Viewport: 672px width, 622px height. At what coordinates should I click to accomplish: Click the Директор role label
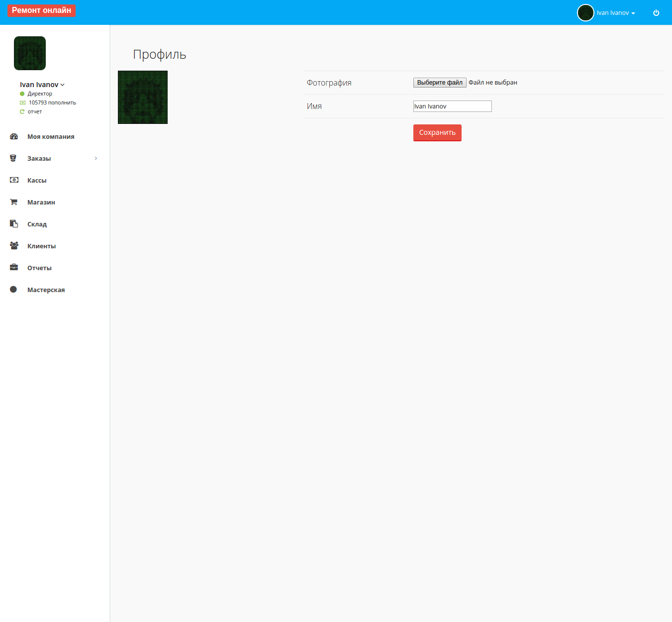[x=40, y=94]
